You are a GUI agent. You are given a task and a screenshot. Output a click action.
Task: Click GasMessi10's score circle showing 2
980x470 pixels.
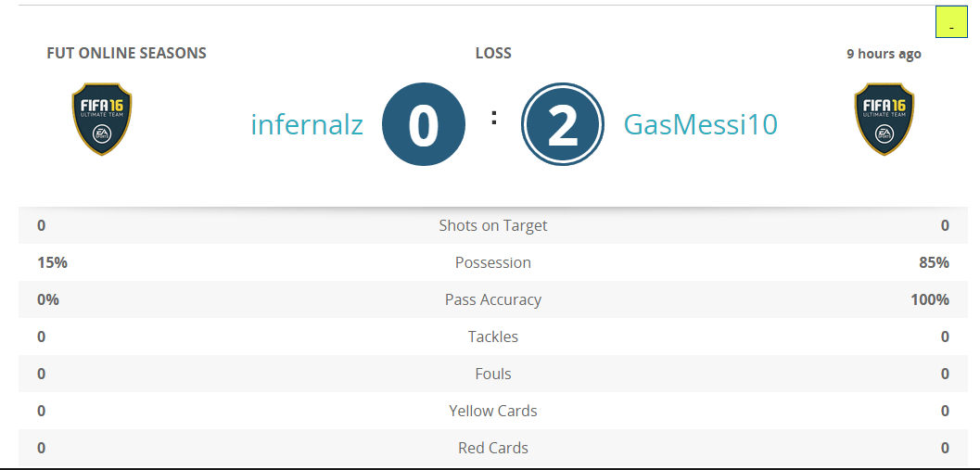[563, 125]
